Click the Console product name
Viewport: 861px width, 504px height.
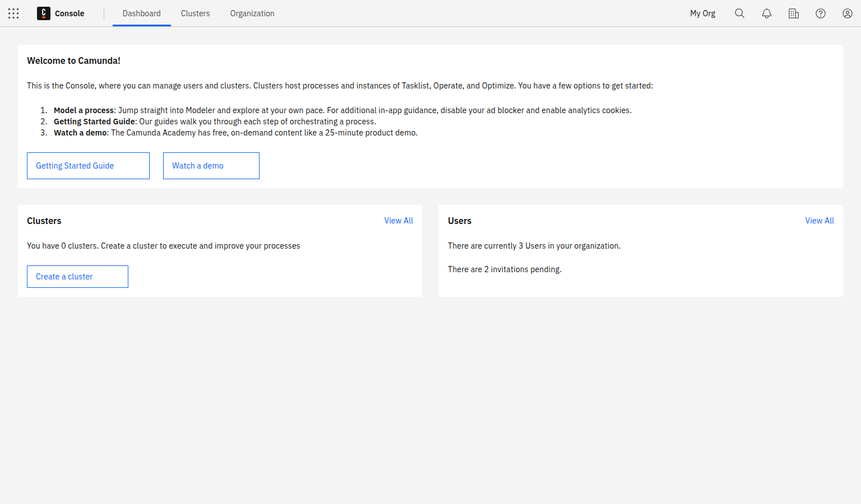pyautogui.click(x=70, y=13)
